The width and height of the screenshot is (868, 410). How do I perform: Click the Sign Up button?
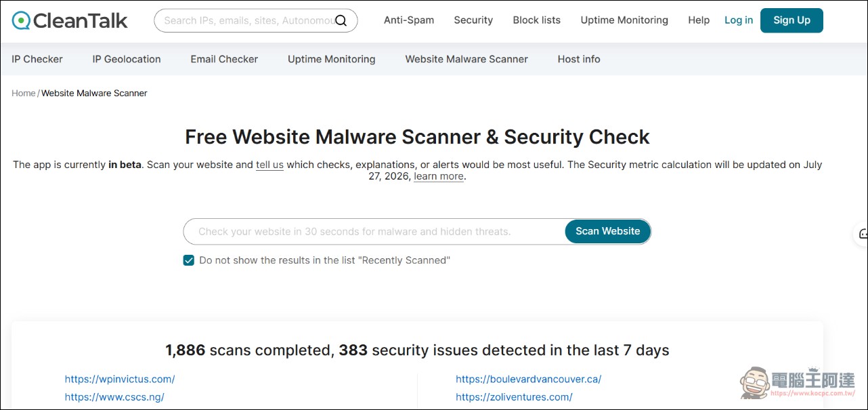tap(791, 20)
